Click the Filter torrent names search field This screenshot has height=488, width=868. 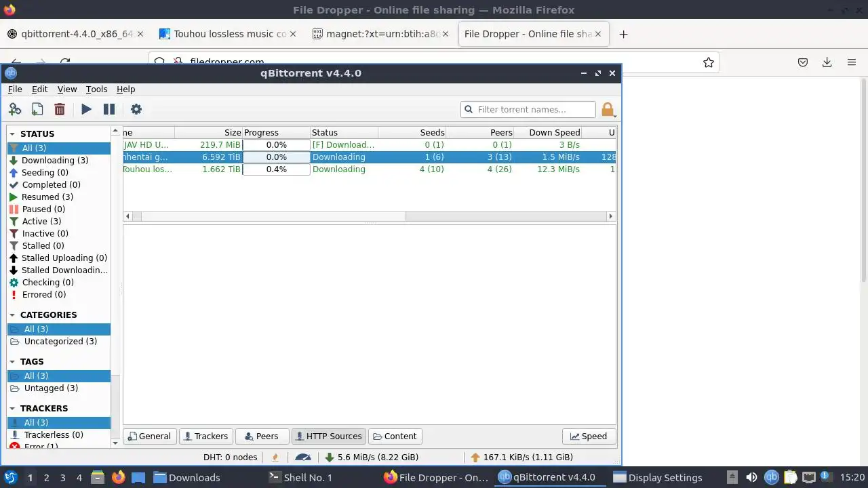click(528, 109)
